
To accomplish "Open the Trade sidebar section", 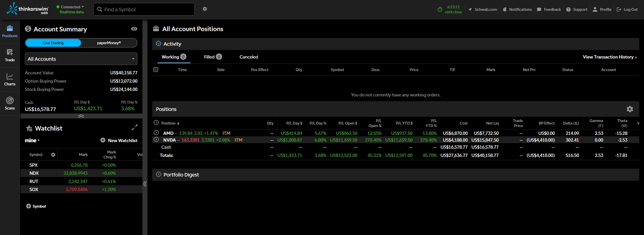I will click(10, 55).
